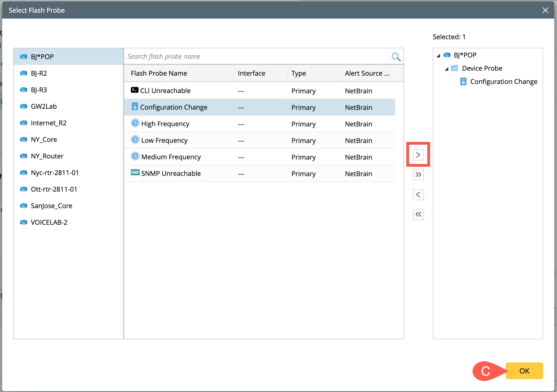Click the Alert Source column header
This screenshot has width=557, height=392.
[x=367, y=73]
